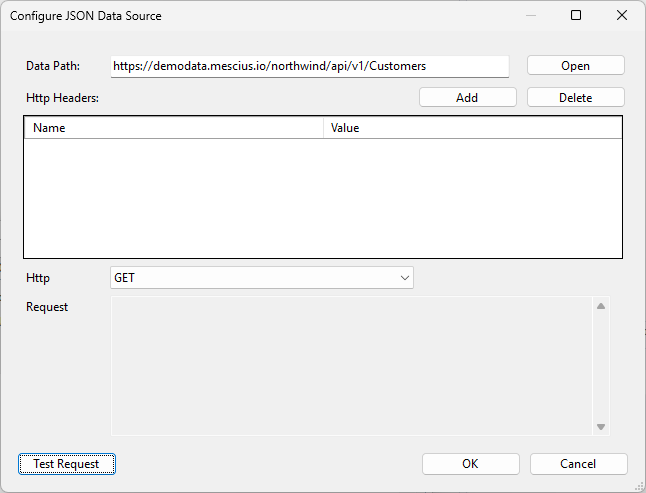Maximize the Configure JSON Data Source window
Screen dimensions: 646x493
tap(576, 16)
